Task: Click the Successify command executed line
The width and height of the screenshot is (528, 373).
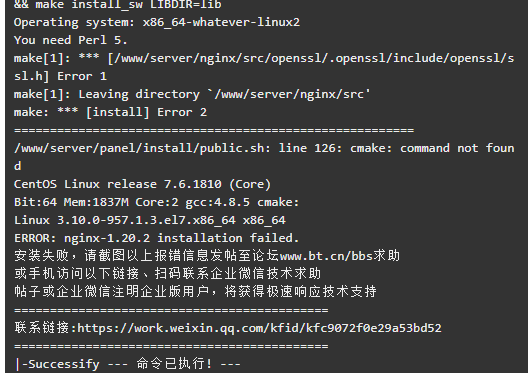Action: 128,364
